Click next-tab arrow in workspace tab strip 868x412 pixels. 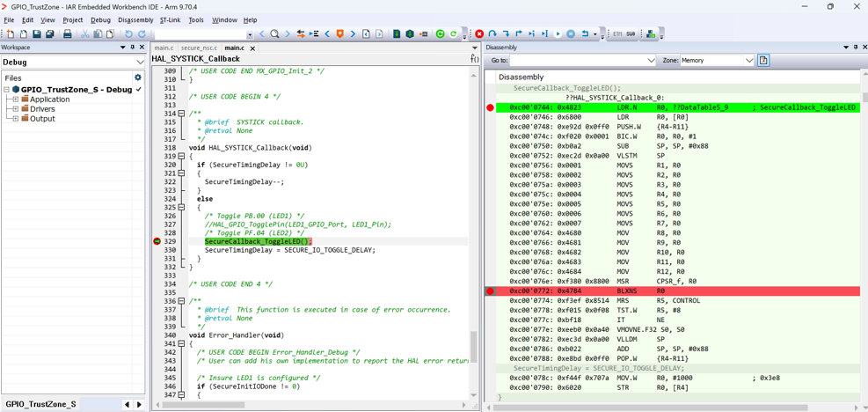click(138, 404)
